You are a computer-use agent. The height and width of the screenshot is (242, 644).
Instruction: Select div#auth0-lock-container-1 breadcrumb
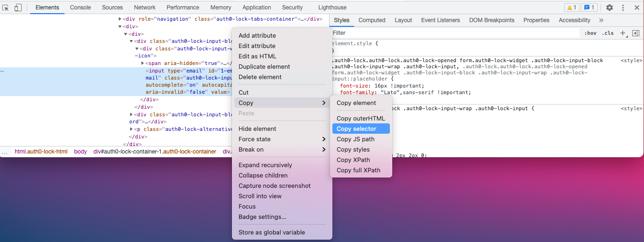(155, 152)
